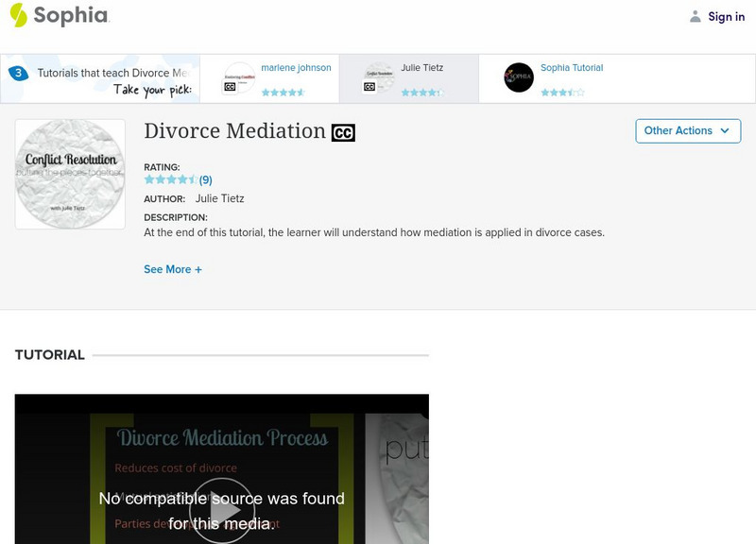Viewport: 756px width, 544px height.
Task: Click the TUTORIAL section heading
Action: pyautogui.click(x=50, y=355)
